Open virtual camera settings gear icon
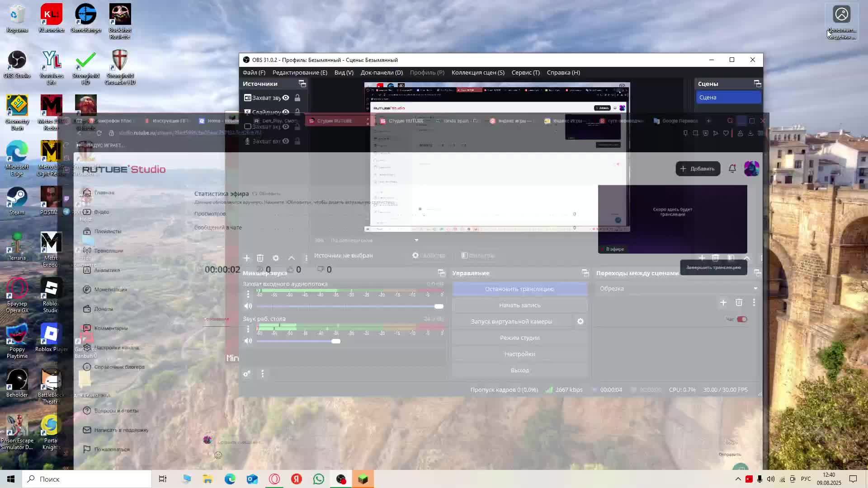This screenshot has height=488, width=868. (x=580, y=321)
